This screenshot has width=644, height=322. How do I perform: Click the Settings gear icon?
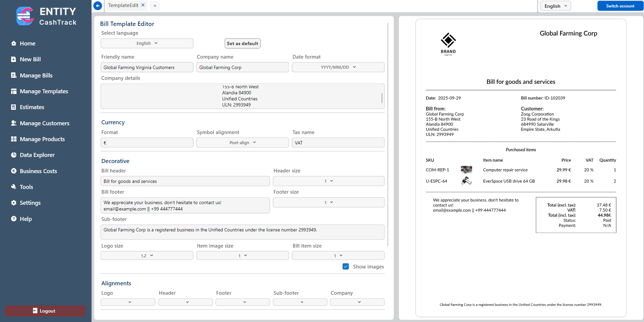point(14,203)
